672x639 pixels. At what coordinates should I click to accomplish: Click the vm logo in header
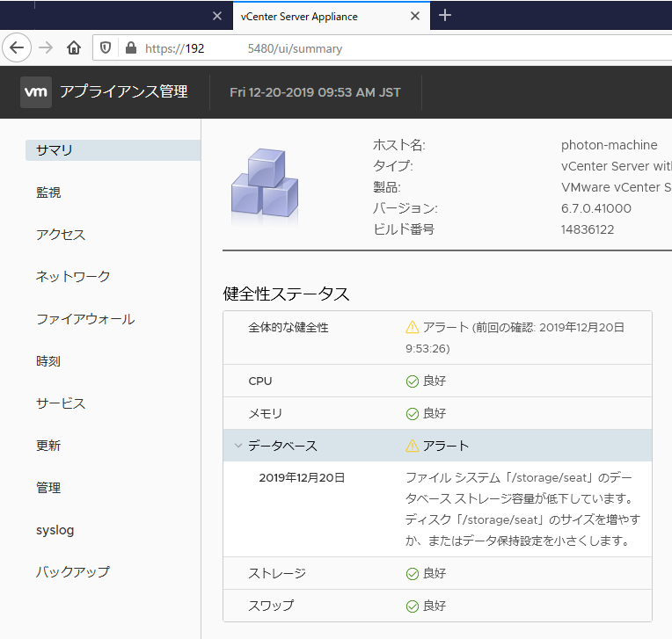click(36, 92)
